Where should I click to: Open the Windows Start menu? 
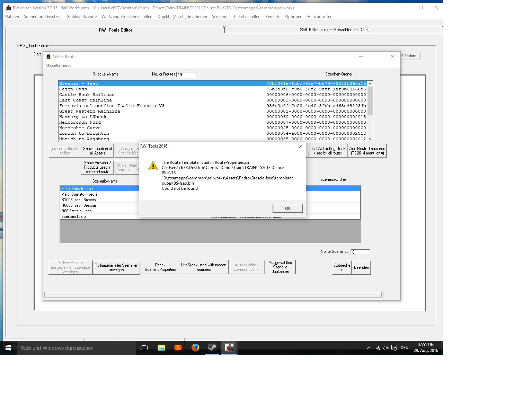(x=8, y=348)
